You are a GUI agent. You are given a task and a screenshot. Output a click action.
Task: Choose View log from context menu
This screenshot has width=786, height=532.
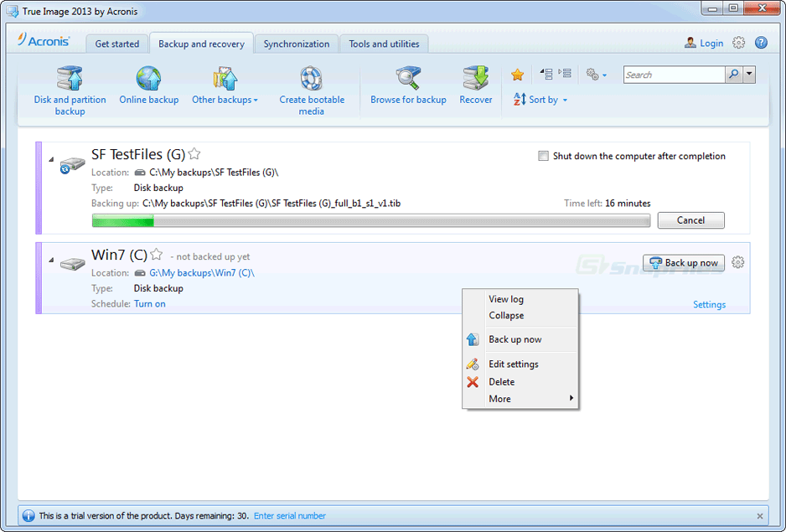tap(520, 299)
